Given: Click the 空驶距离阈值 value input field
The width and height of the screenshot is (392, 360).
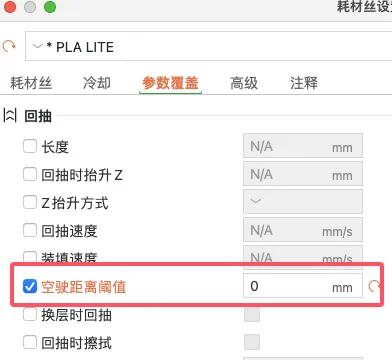Looking at the screenshot, I should coord(303,286).
